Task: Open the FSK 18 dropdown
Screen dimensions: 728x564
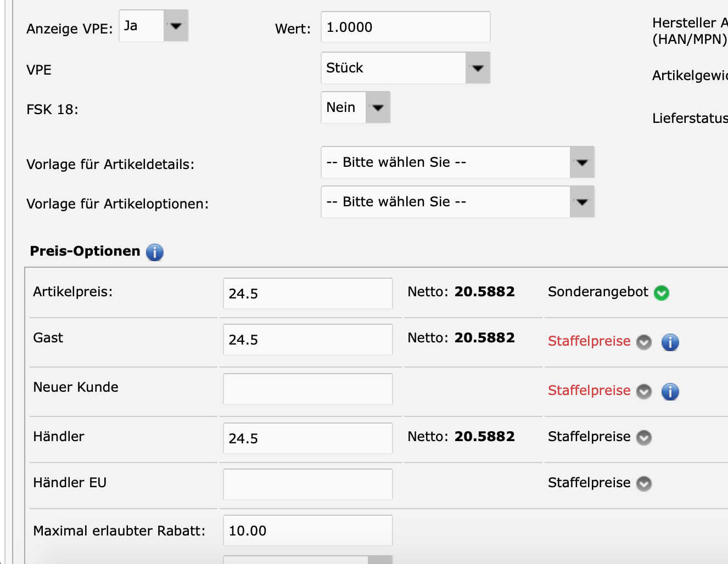Action: (x=355, y=108)
